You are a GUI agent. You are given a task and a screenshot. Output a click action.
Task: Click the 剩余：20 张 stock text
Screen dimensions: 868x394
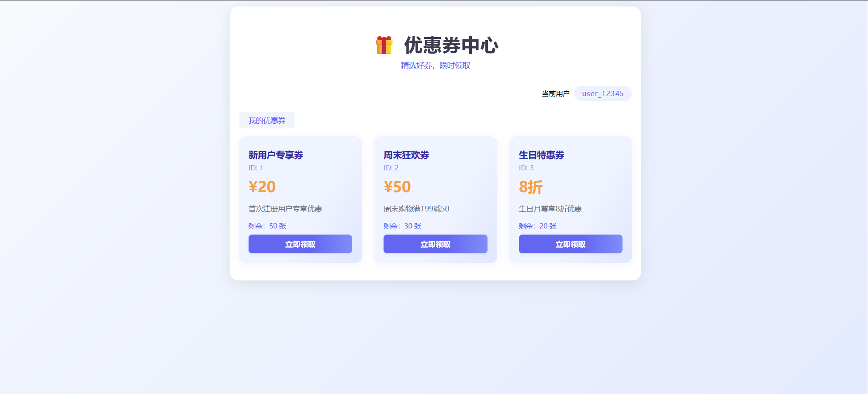[538, 226]
